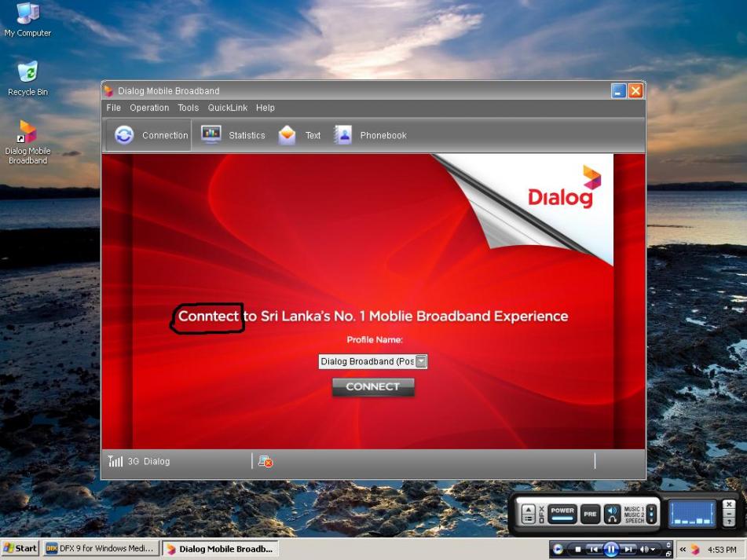Screen dimensions: 747x560
Task: Open the QuickLink menu
Action: 227,108
